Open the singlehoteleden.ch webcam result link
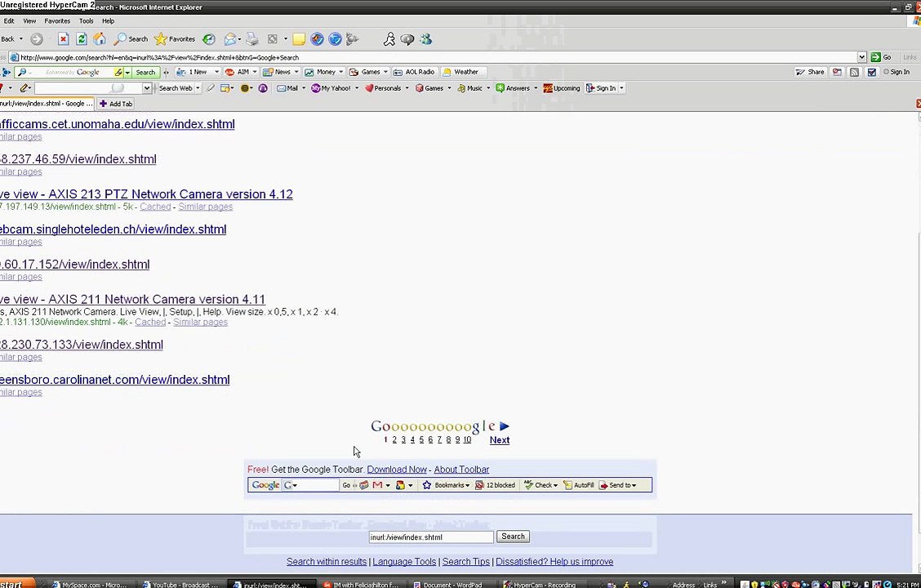Image resolution: width=921 pixels, height=588 pixels. [113, 229]
